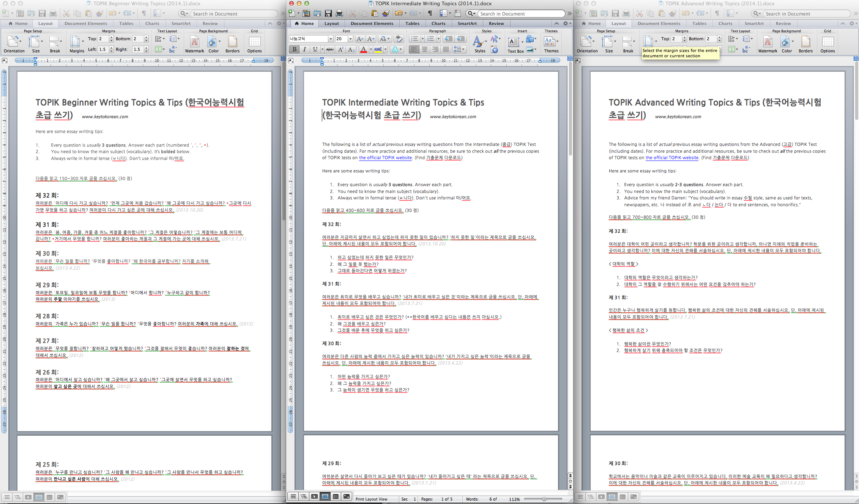Open the font name dropdown
The height and width of the screenshot is (504, 859).
(330, 39)
